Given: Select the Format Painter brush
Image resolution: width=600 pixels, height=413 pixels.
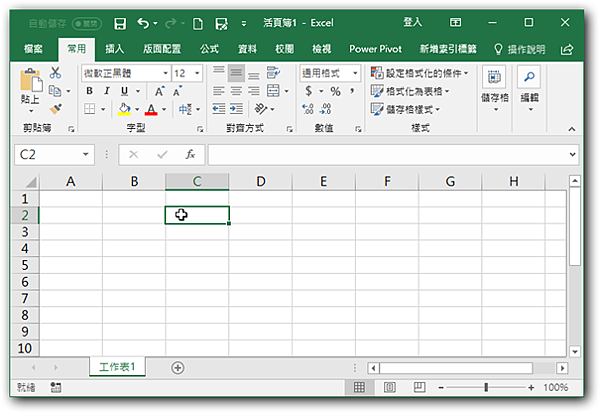Looking at the screenshot, I should 56,109.
